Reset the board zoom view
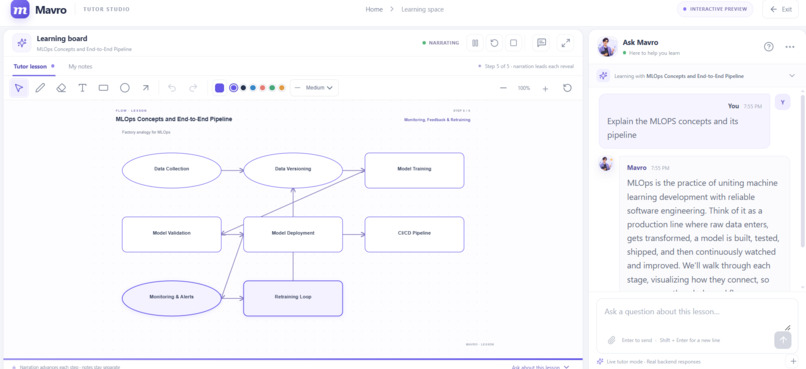 (x=567, y=88)
